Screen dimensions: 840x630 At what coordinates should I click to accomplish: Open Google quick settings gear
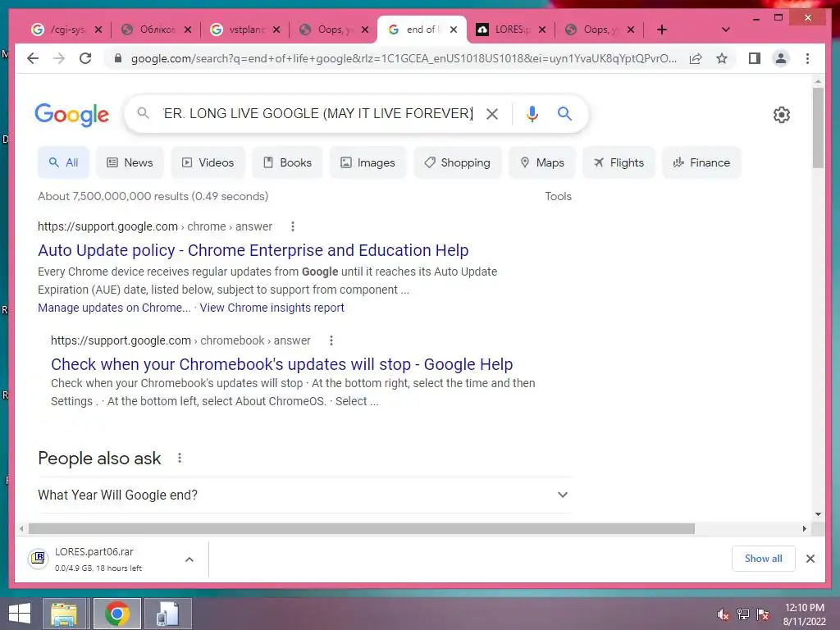781,114
